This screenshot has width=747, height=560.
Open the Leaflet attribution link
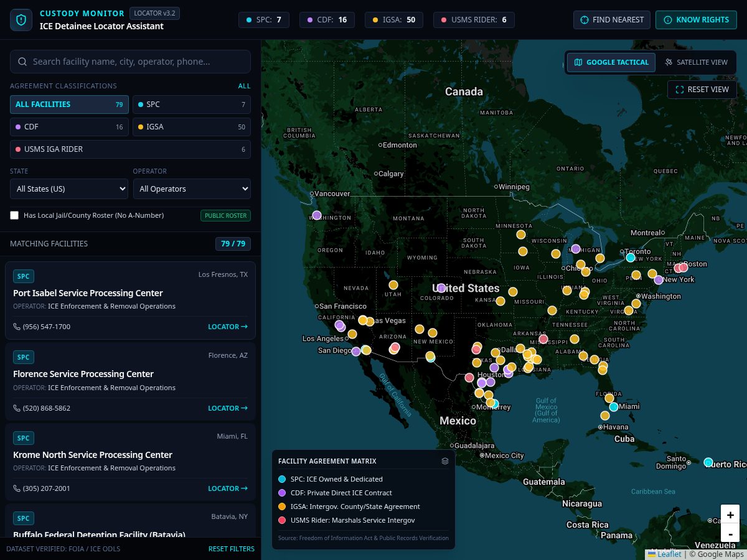(x=669, y=554)
